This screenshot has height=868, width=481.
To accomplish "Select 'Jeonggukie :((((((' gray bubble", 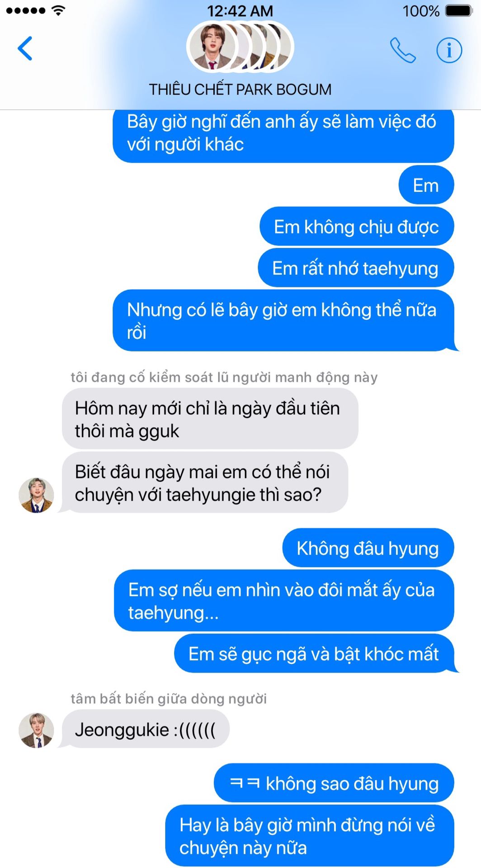I will click(x=145, y=729).
